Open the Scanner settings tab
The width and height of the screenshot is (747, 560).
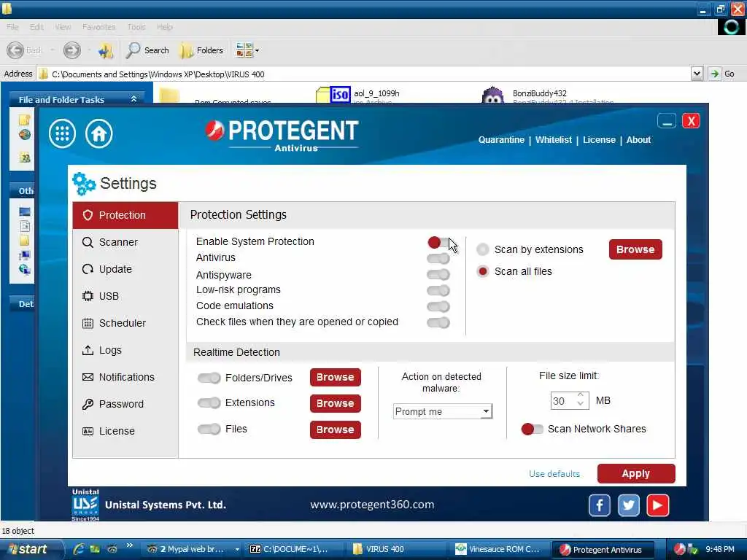click(125, 242)
